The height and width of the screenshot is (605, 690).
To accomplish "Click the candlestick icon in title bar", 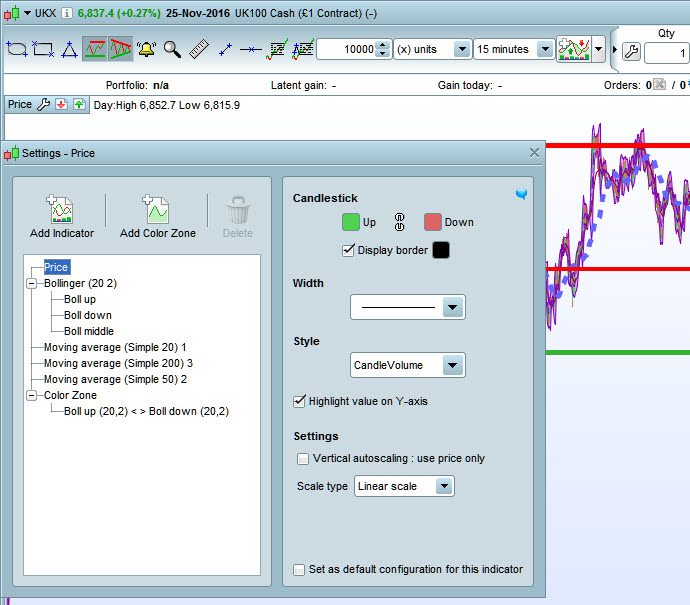I will (x=12, y=13).
